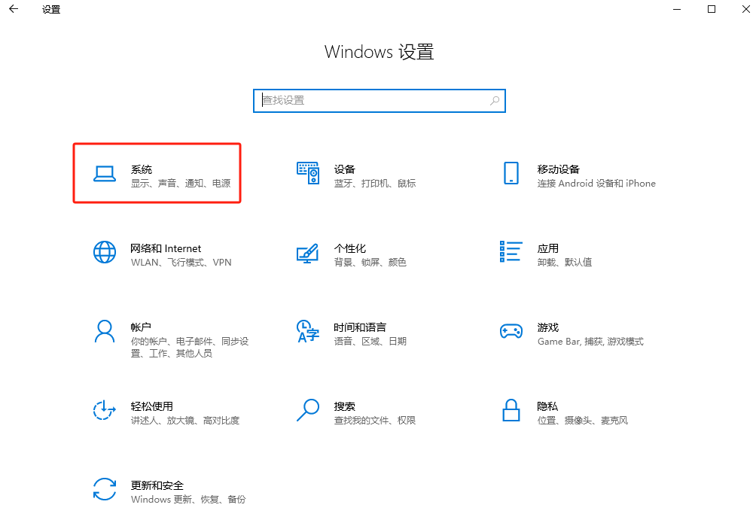This screenshot has height=532, width=756.
Task: Click the description 查找我的文件、权限
Action: pos(375,421)
